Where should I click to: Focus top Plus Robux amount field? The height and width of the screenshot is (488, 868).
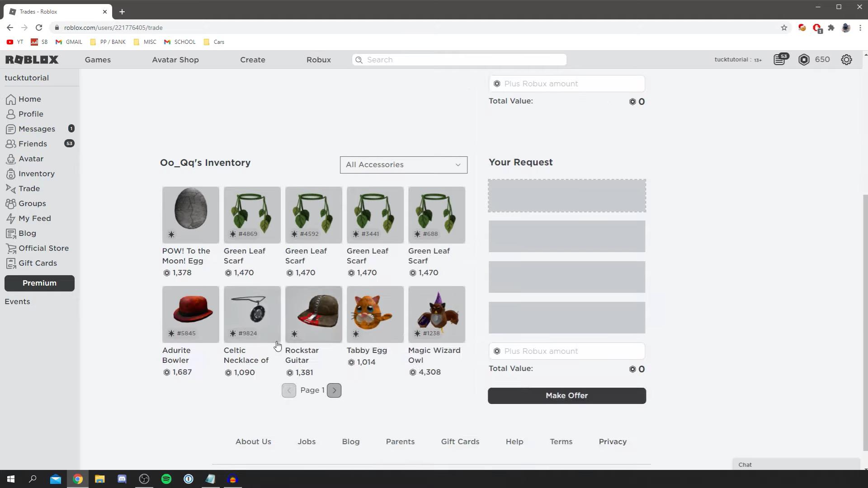(567, 84)
